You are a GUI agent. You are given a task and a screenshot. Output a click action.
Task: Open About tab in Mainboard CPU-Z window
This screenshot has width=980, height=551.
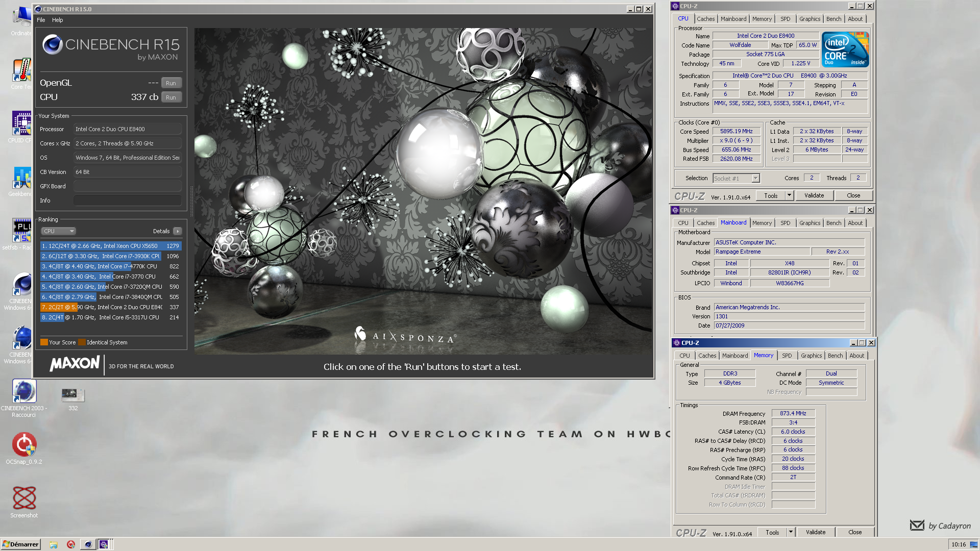(x=855, y=223)
